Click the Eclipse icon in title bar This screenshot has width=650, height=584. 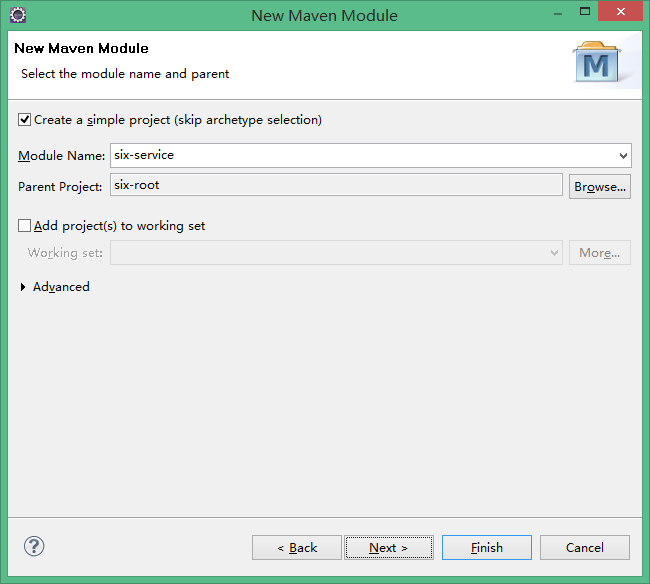18,15
